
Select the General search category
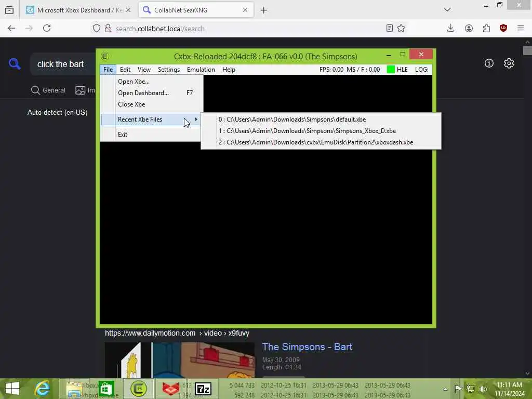48,90
